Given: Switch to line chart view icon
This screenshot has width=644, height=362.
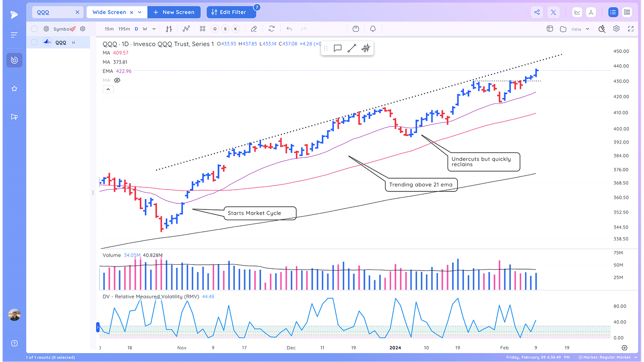Looking at the screenshot, I should (577, 12).
